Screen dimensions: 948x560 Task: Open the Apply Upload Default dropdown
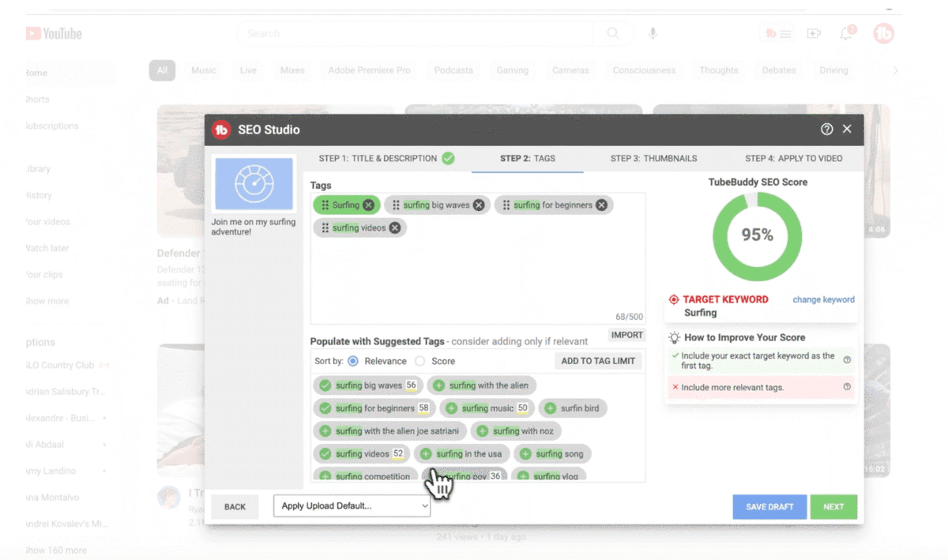pyautogui.click(x=352, y=506)
